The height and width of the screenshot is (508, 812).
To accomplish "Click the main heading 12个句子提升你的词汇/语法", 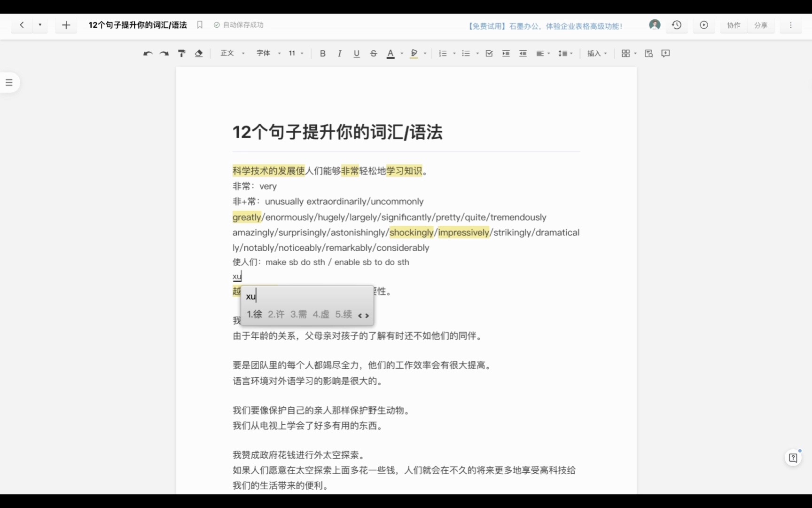I will [x=337, y=132].
